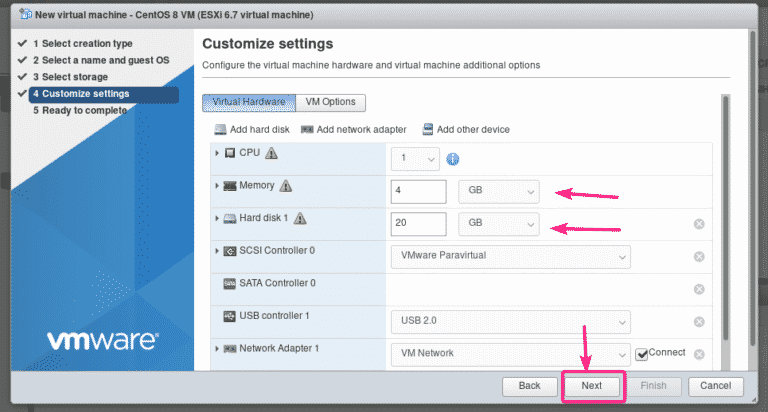Click the Memory warning icon

tap(286, 186)
